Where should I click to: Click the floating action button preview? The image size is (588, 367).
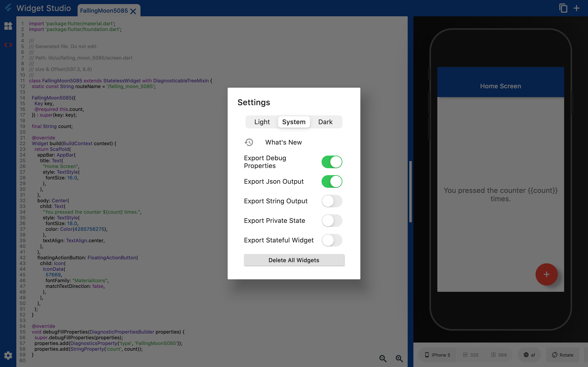tap(547, 274)
